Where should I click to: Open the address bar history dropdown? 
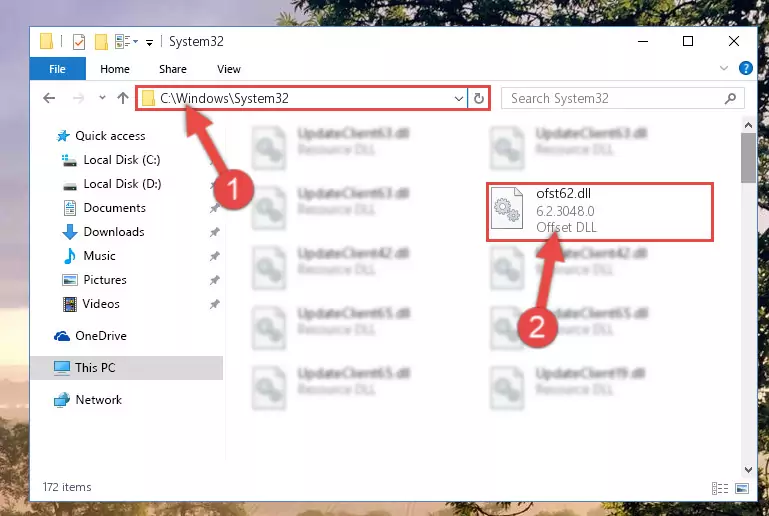point(459,99)
